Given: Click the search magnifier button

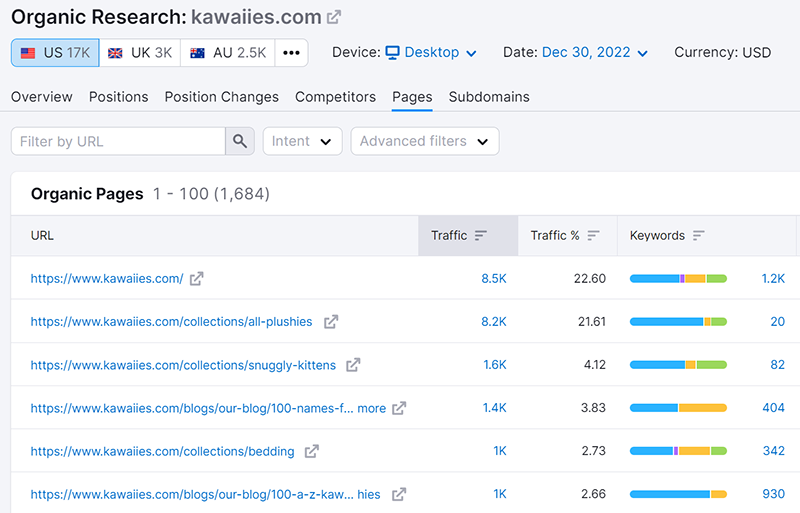Looking at the screenshot, I should (240, 141).
